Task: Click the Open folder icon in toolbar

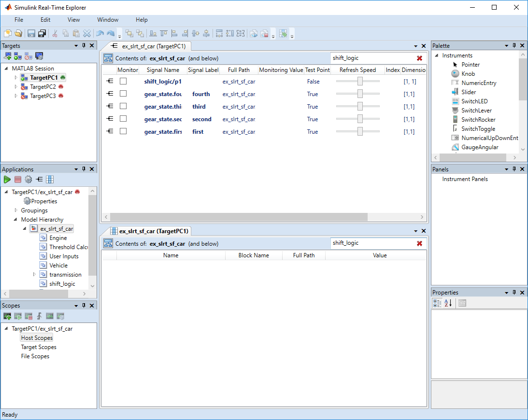Action: 18,33
